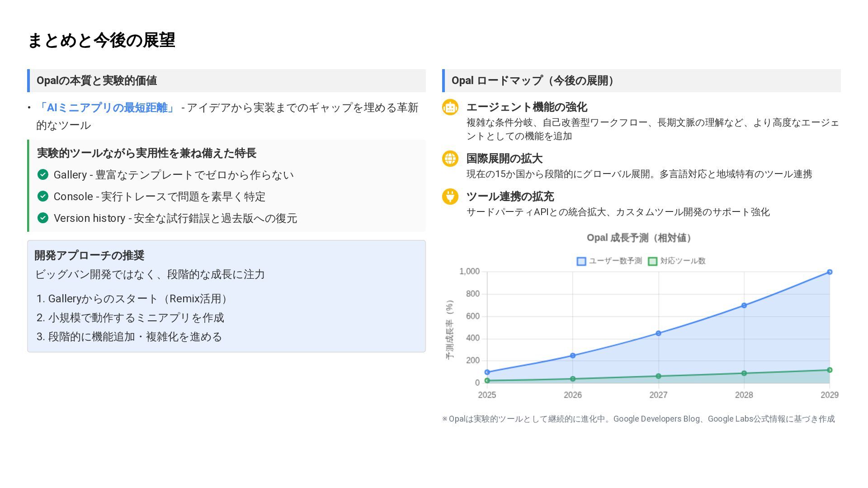Screen dimensions: 868x488
Task: Click the robot icon beside エージェント機能の強化
Action: point(450,107)
